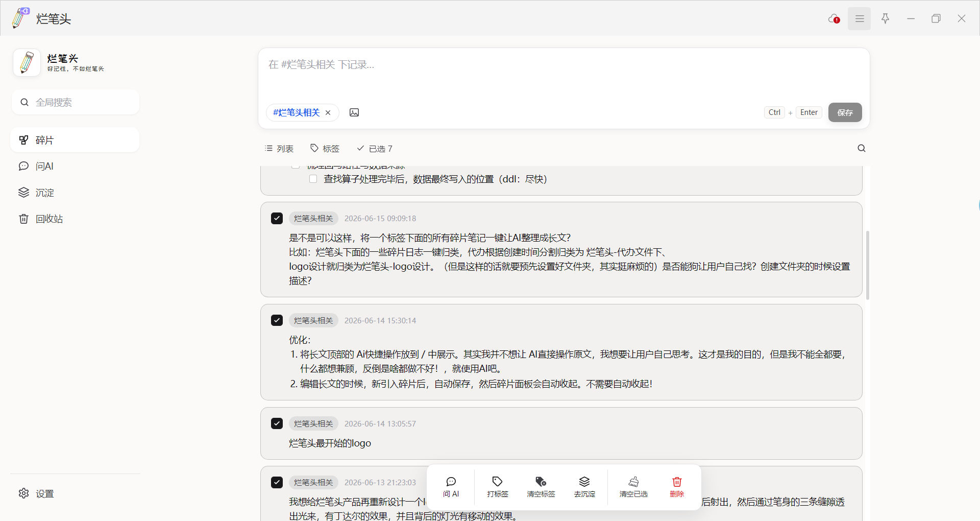Image resolution: width=980 pixels, height=521 pixels.
Task: Click the insert image icon in editor
Action: tap(354, 112)
